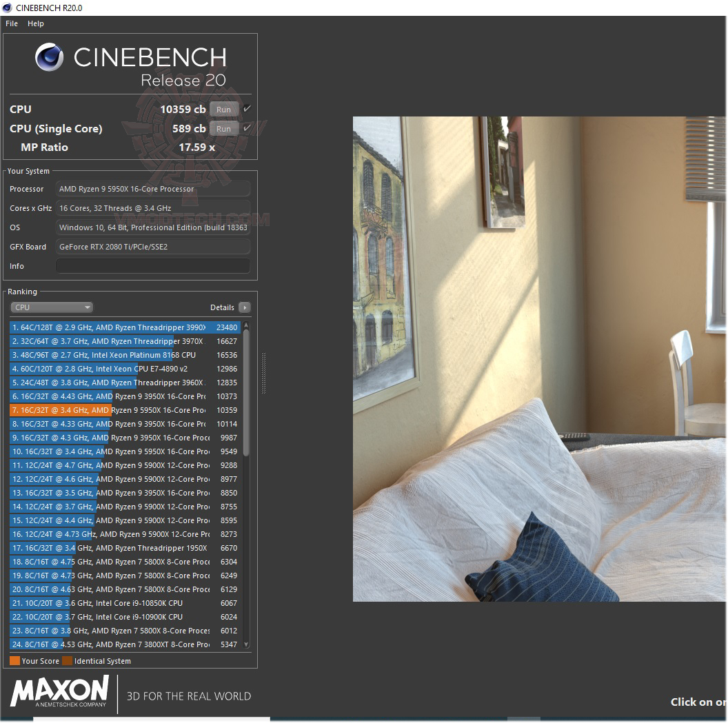Click the orange Your Score legend swatch
This screenshot has width=728, height=723.
tap(15, 661)
